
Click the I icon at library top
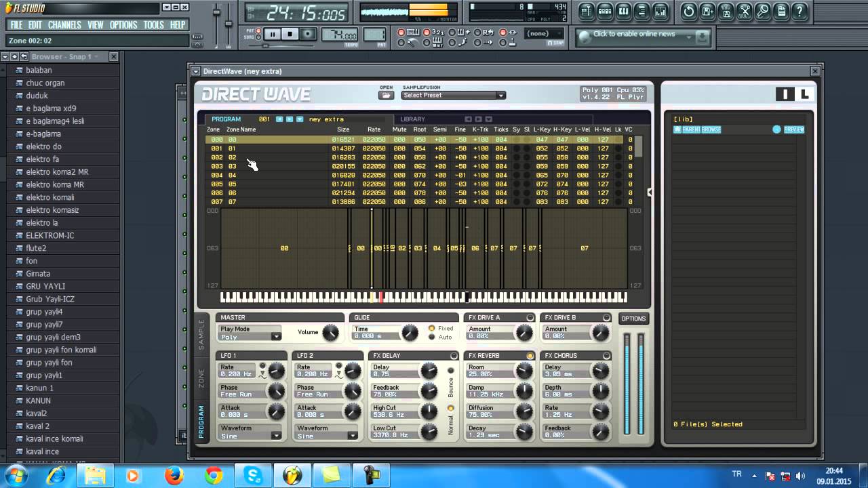pos(785,94)
